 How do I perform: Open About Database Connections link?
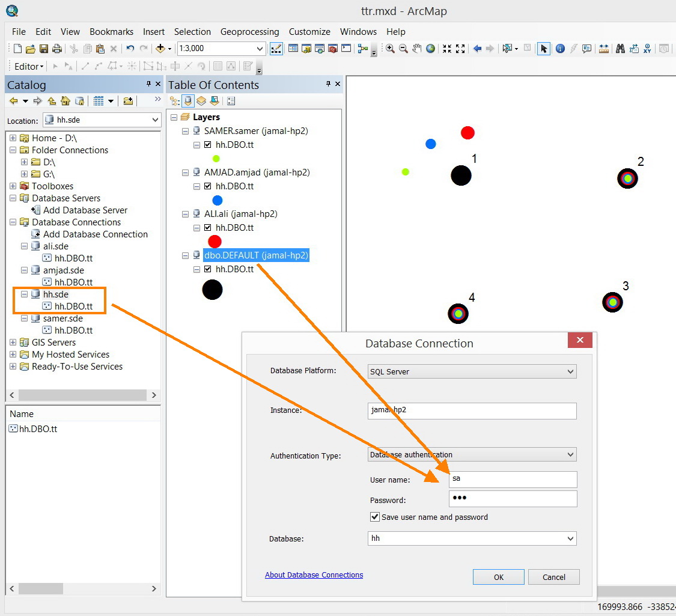coord(314,575)
